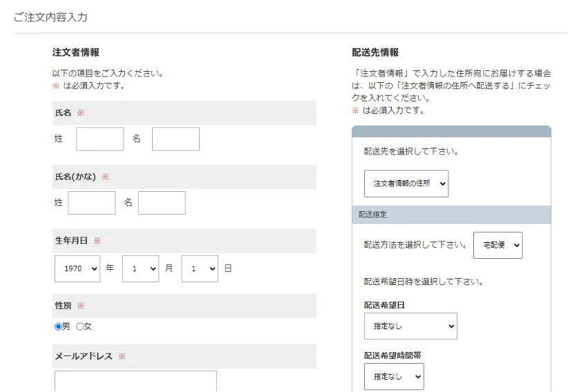Image resolution: width=568 pixels, height=392 pixels.
Task: Expand the 配送希望時間帯 dropdown
Action: (394, 376)
